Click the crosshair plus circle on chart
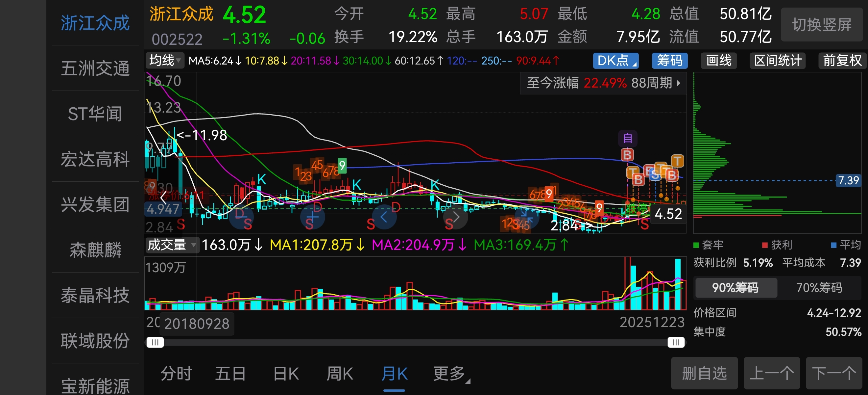The width and height of the screenshot is (868, 395). click(312, 217)
